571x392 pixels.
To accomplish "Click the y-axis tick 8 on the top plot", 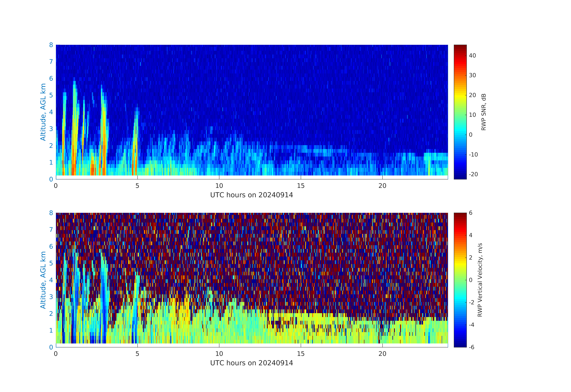I will 51,45.
